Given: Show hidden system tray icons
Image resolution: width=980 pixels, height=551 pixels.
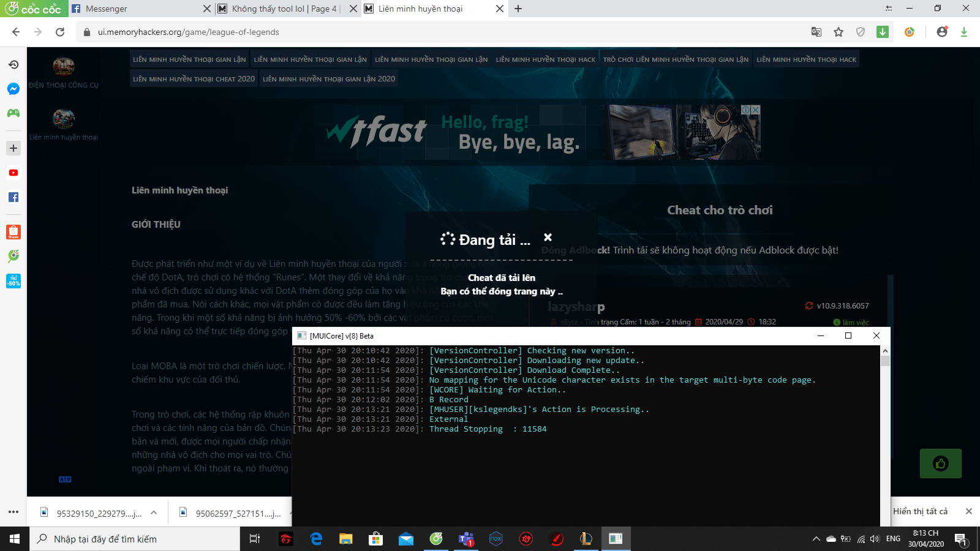Looking at the screenshot, I should 816,539.
